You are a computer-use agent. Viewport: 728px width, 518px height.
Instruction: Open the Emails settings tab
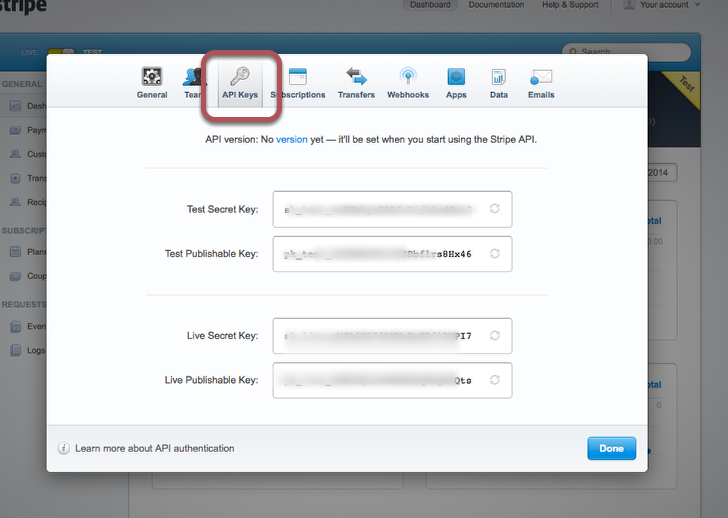(x=541, y=83)
